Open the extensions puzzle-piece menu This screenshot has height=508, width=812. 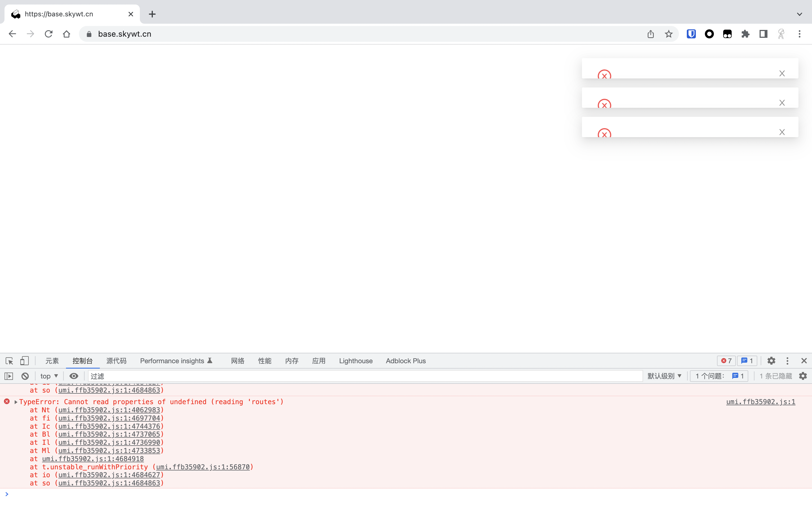click(745, 34)
